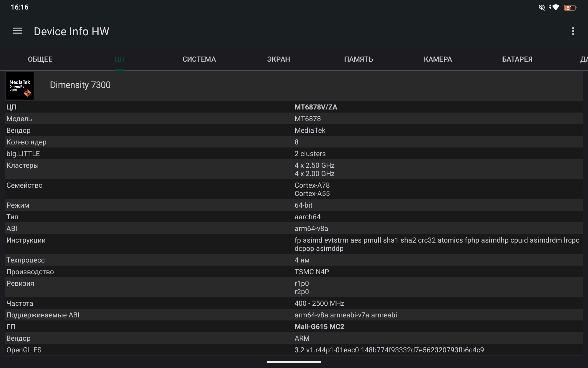Open the hamburger navigation menu
This screenshot has height=368, width=588.
pos(18,31)
